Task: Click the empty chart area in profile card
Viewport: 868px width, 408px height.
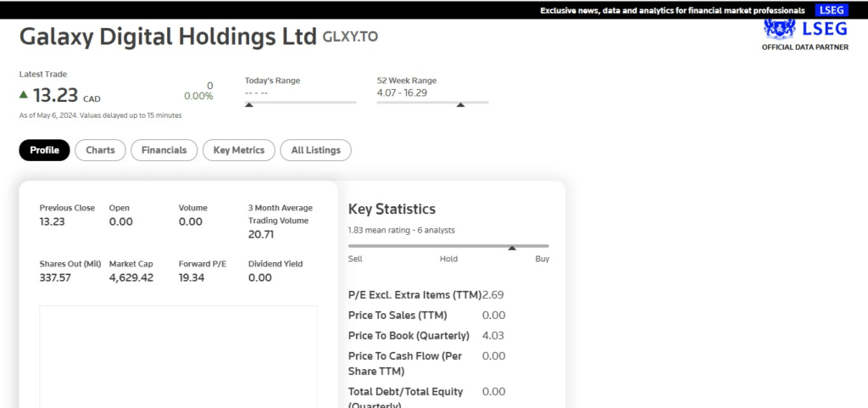Action: [178, 356]
